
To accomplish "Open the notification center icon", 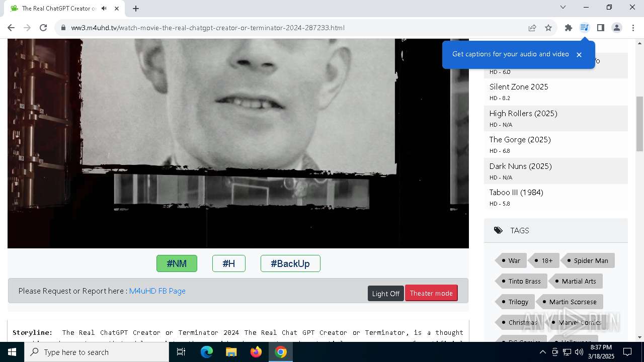I will (x=628, y=352).
